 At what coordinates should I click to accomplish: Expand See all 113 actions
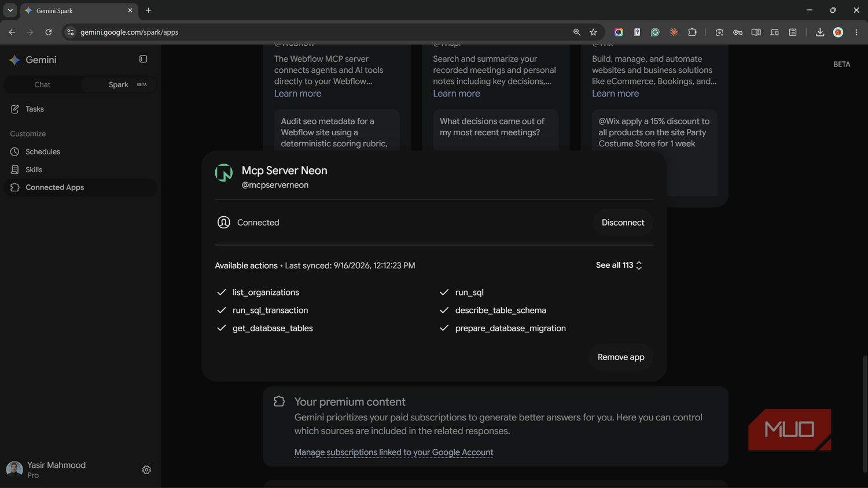tap(619, 265)
